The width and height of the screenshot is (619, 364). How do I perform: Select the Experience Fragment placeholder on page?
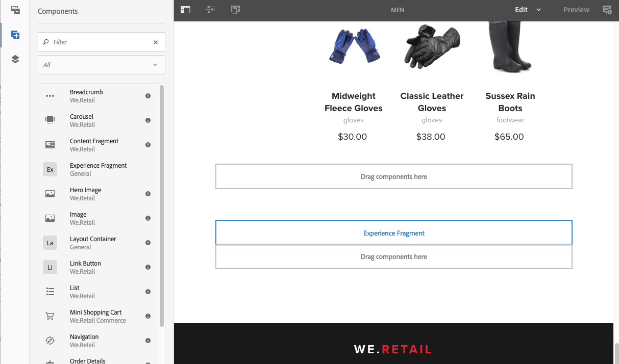point(393,233)
